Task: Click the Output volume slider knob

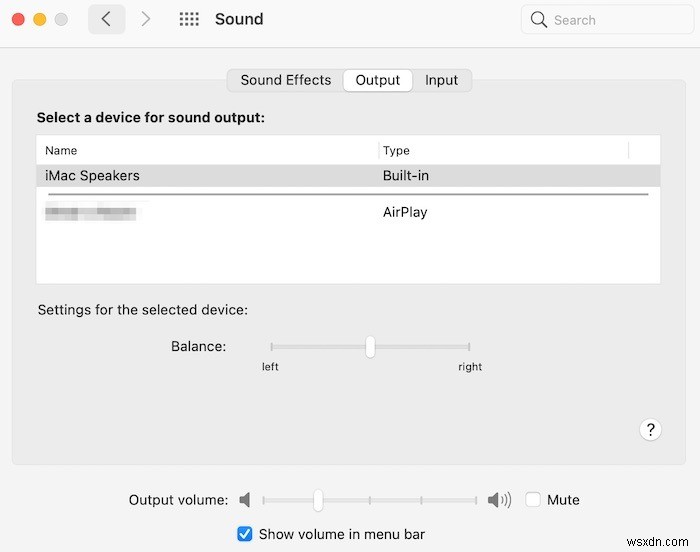Action: [318, 500]
